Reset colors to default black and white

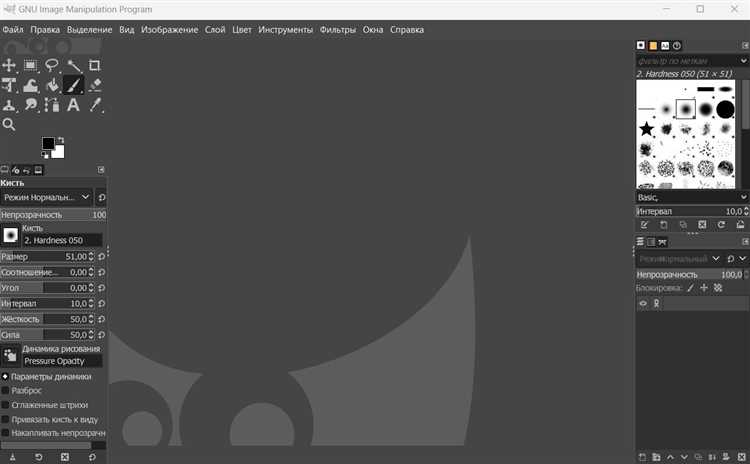[x=44, y=155]
